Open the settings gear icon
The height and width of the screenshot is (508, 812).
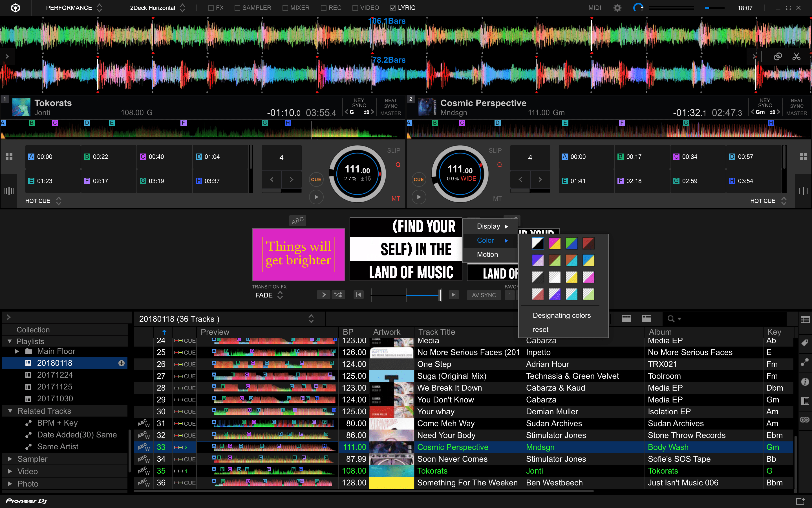617,8
